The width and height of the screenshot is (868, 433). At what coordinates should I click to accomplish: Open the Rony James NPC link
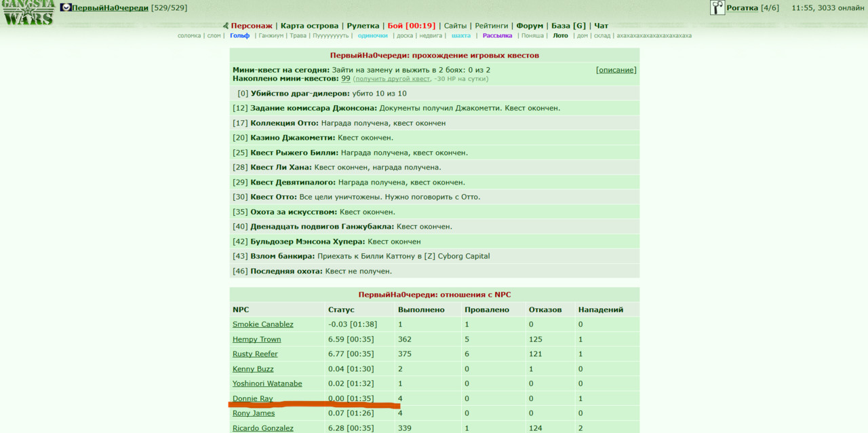coord(254,413)
